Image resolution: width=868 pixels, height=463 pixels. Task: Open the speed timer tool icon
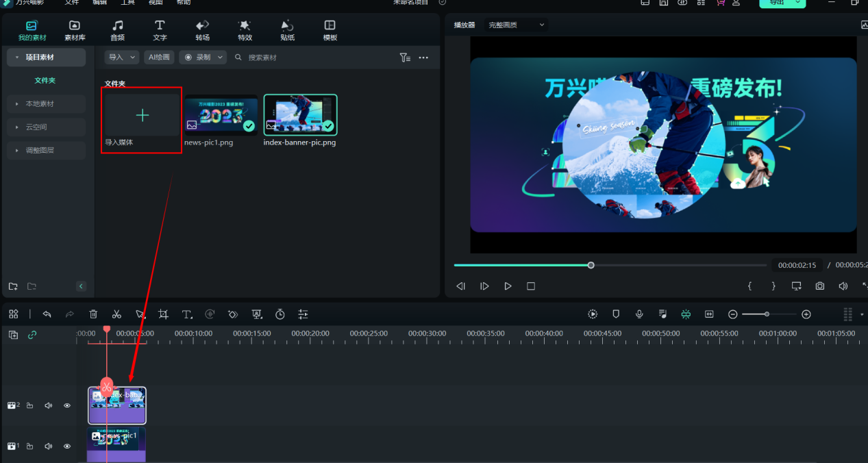[280, 314]
